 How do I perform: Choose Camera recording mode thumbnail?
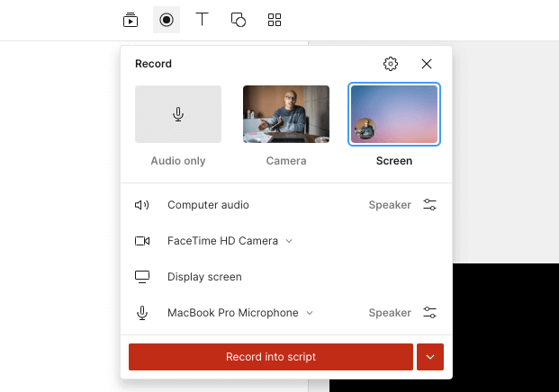pyautogui.click(x=286, y=114)
